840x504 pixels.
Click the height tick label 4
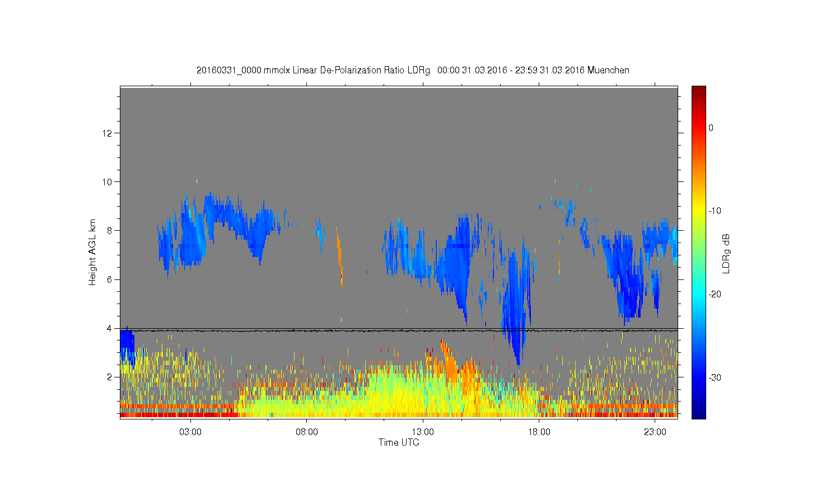[110, 328]
